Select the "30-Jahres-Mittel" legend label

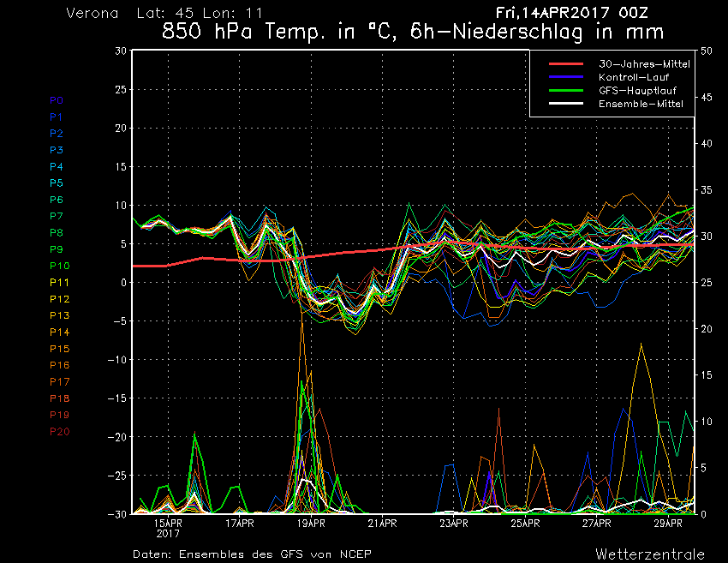[x=644, y=64]
